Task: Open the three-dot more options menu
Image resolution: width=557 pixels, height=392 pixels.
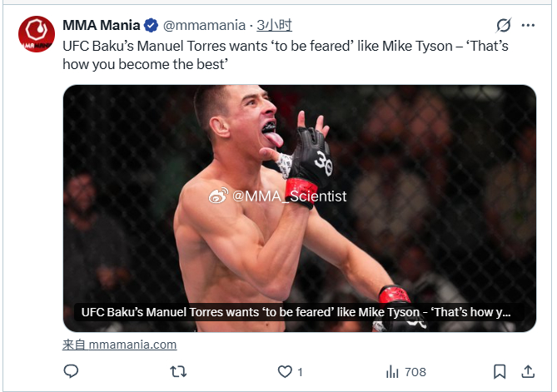Action: tap(528, 25)
